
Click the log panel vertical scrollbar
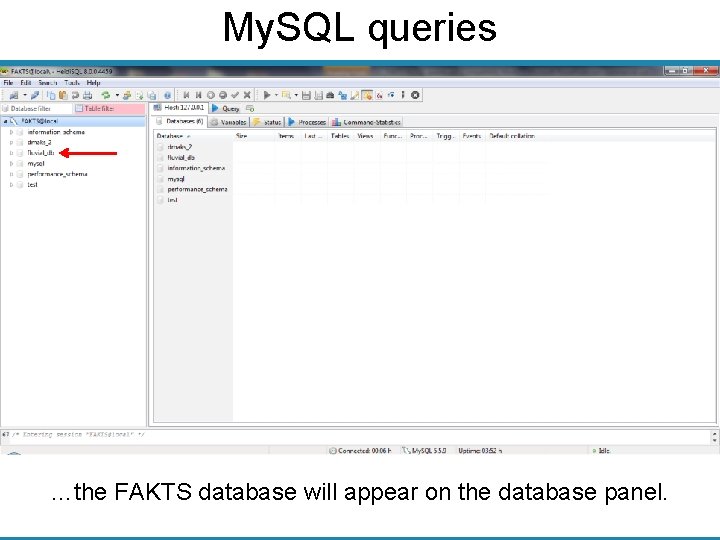click(x=714, y=437)
